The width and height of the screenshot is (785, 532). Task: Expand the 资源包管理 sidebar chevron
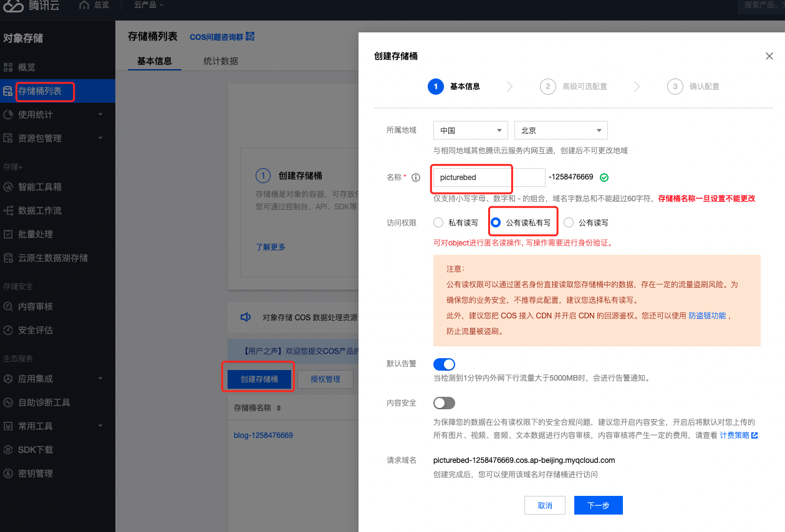100,138
